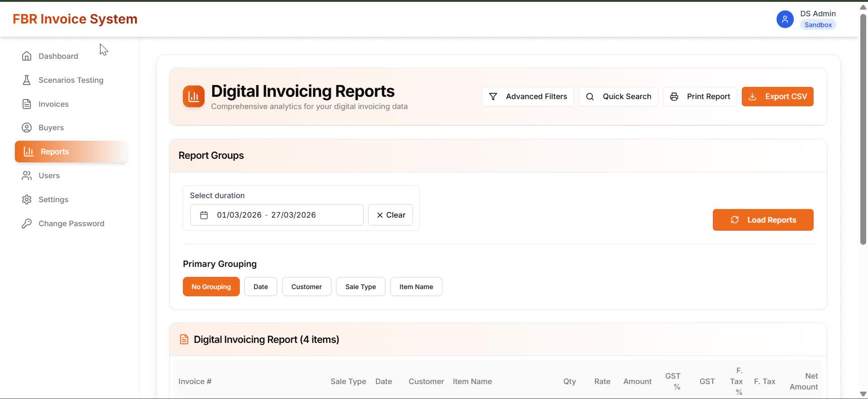The image size is (868, 399).
Task: Group reports by Customer
Action: tap(307, 287)
